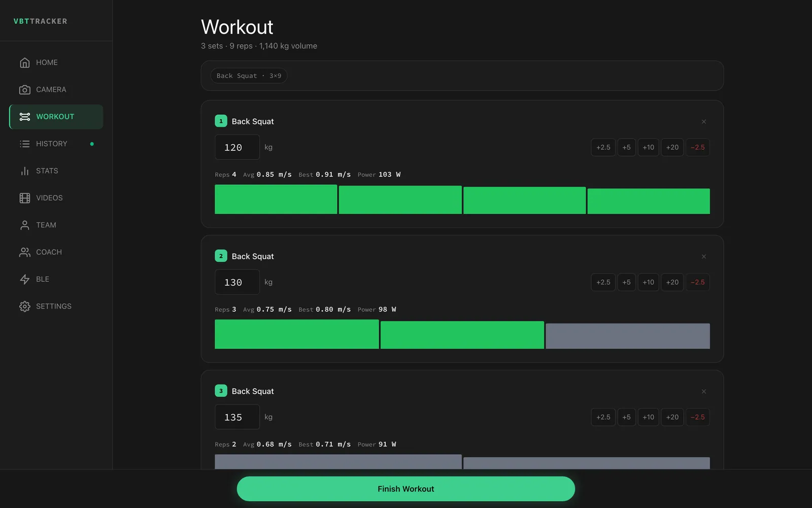This screenshot has width=812, height=508.
Task: Open the Camera icon in sidebar
Action: 24,89
